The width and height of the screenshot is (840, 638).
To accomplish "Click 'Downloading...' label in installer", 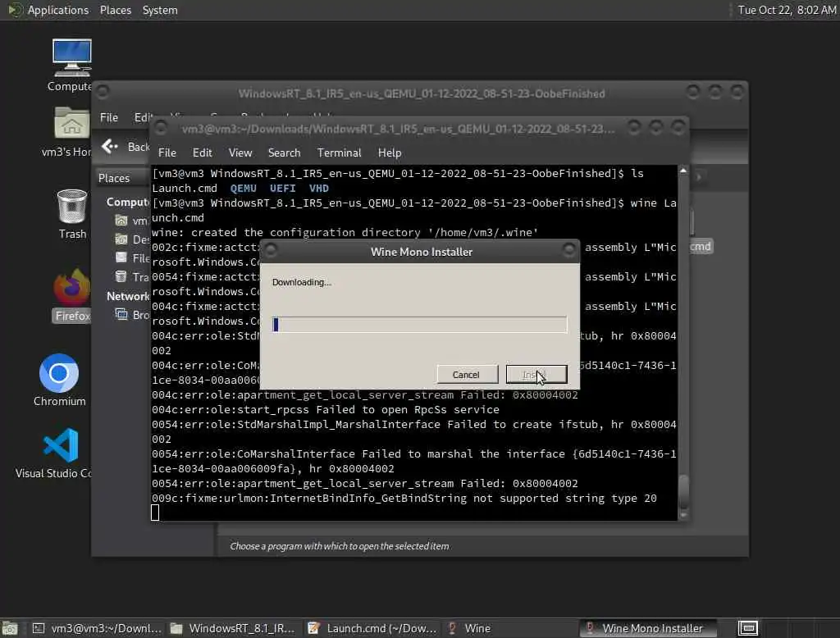I will click(x=302, y=282).
